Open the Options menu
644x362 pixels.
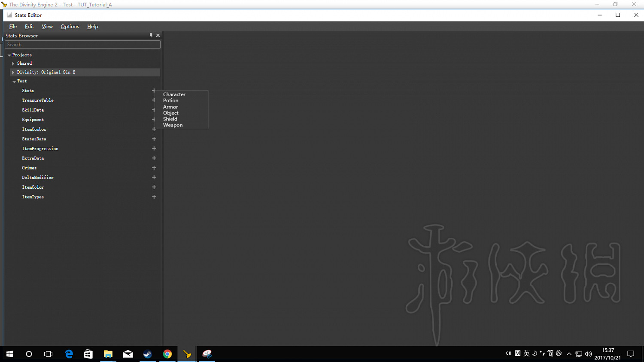(x=70, y=27)
